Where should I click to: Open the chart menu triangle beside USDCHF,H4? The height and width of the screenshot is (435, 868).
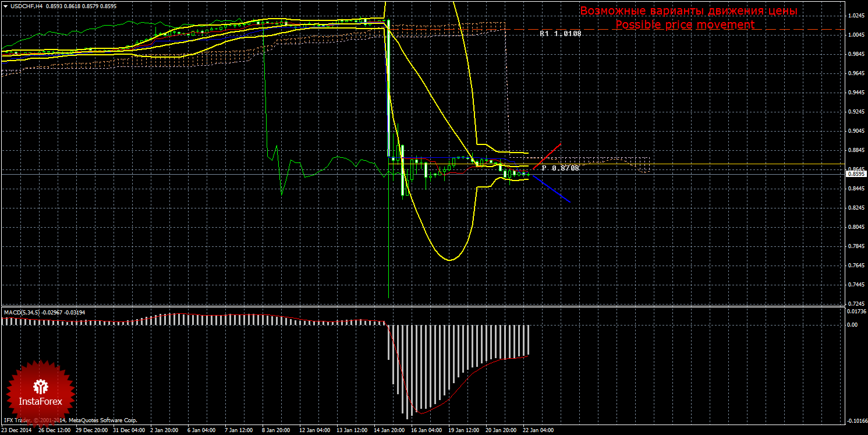click(5, 6)
